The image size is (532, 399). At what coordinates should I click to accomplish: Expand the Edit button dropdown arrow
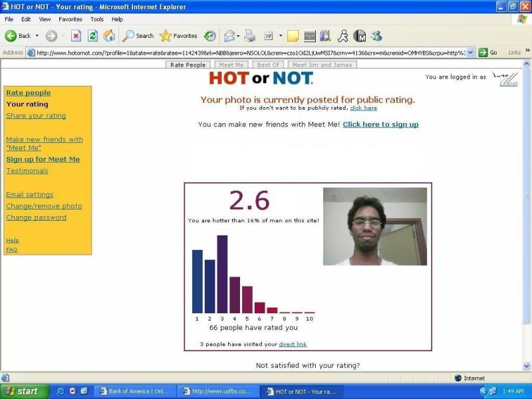point(281,36)
